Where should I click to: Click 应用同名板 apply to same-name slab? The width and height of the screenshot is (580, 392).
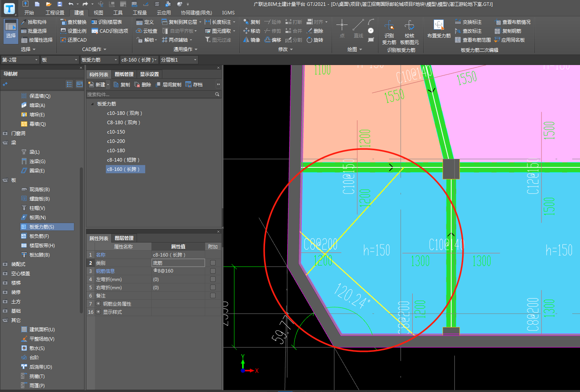(x=510, y=40)
